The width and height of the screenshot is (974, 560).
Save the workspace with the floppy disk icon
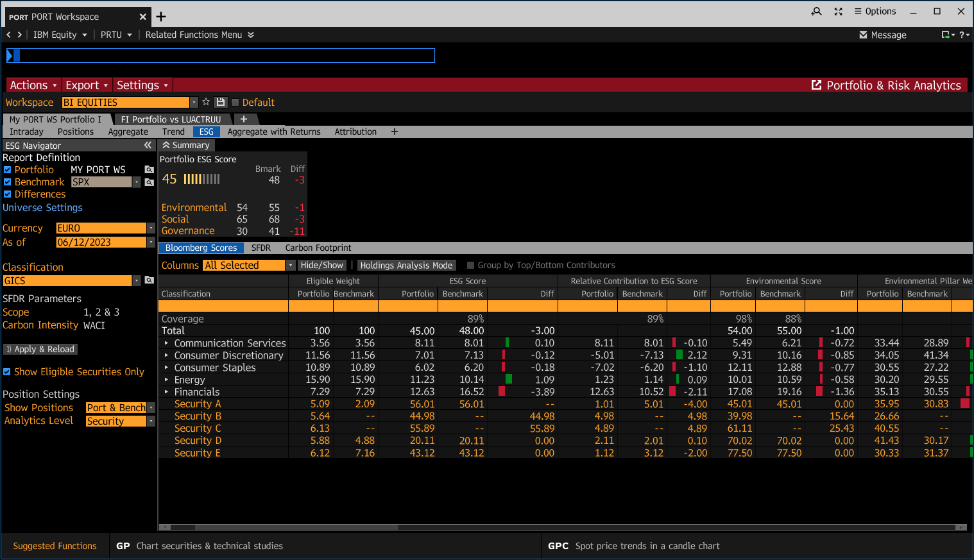pos(220,102)
